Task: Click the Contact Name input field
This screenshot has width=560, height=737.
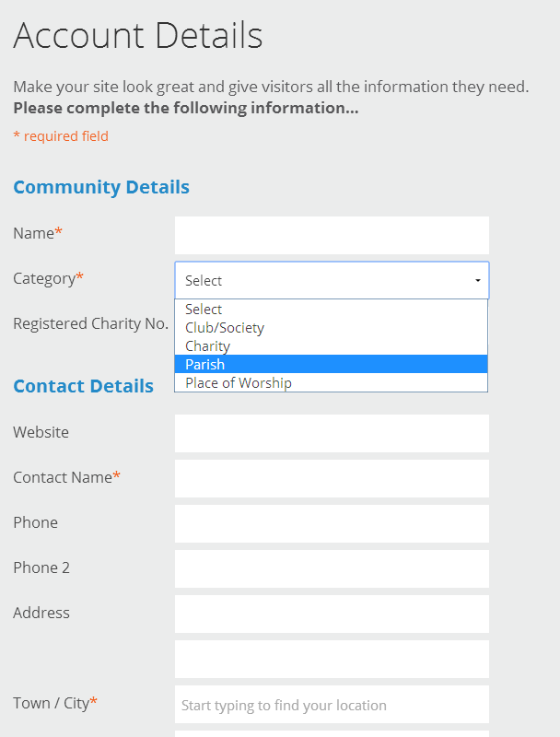Action: [x=332, y=478]
